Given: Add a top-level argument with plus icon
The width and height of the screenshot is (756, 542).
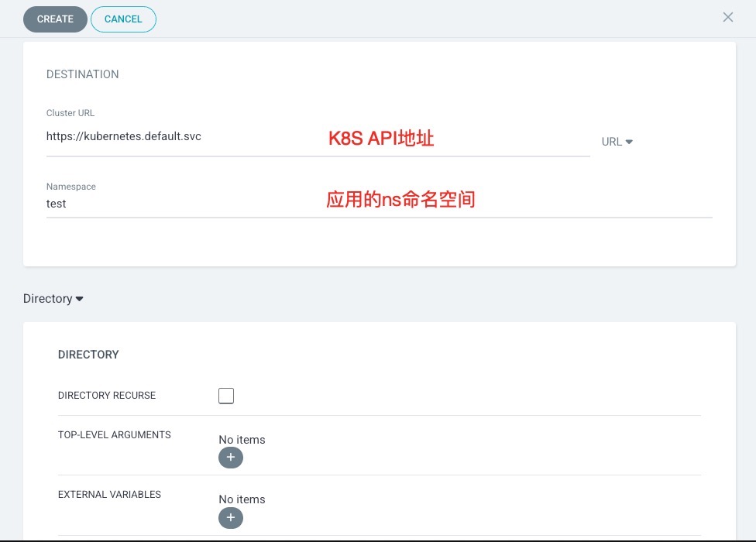Looking at the screenshot, I should point(231,458).
